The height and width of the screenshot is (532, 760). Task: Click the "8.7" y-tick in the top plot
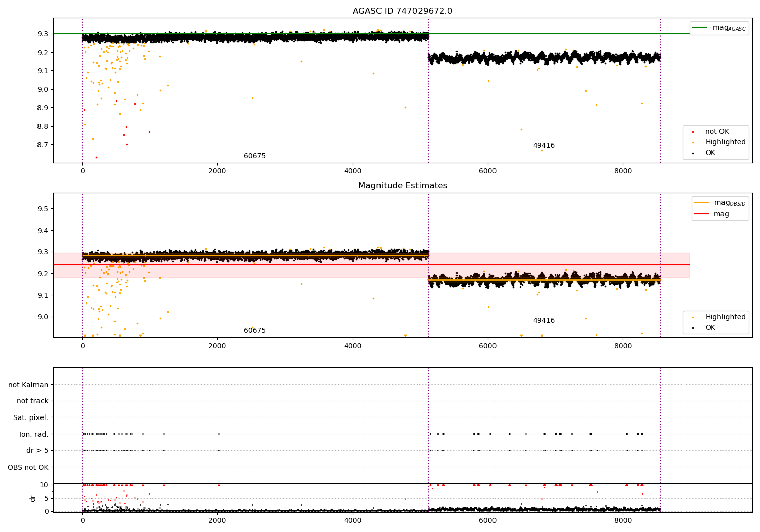[x=43, y=145]
